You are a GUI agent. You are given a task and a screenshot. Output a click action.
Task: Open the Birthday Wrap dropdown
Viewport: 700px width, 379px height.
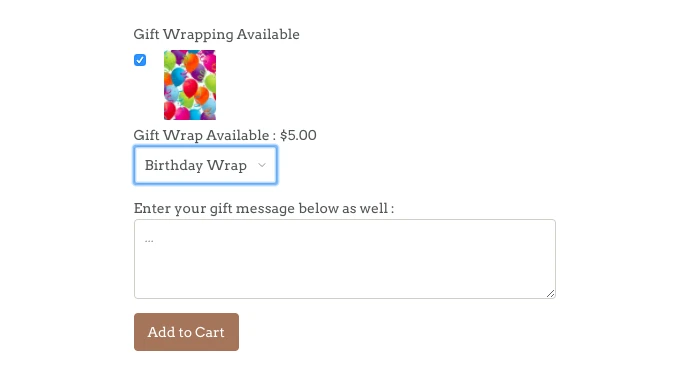205,165
